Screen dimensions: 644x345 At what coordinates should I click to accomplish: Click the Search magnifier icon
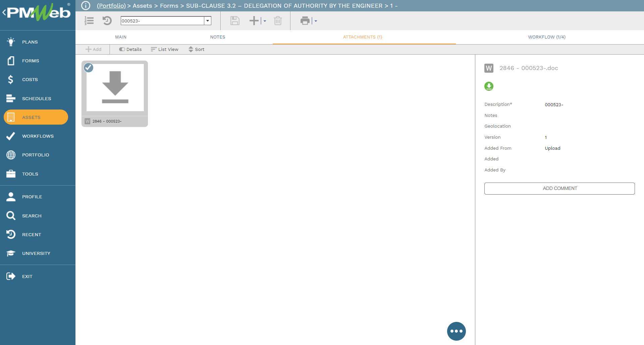click(x=11, y=216)
